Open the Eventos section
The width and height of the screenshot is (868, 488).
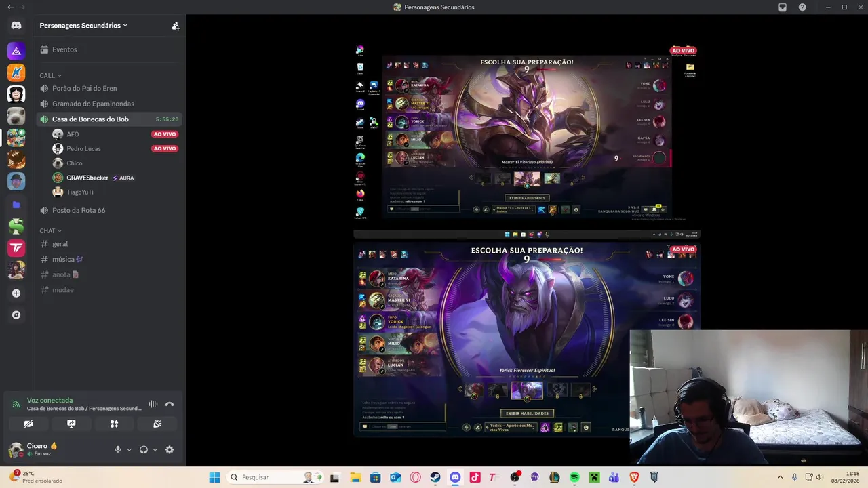[110, 49]
